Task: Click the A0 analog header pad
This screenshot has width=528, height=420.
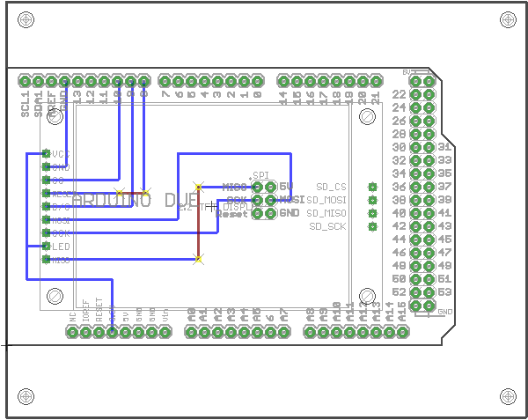Action: point(191,333)
